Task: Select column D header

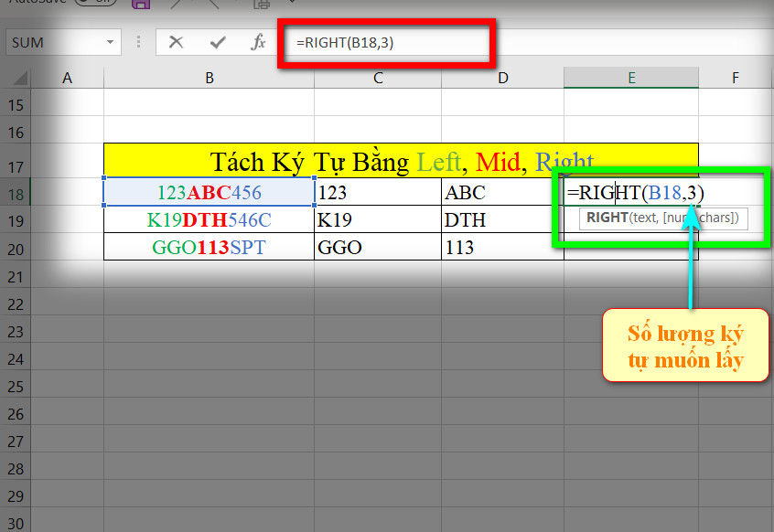Action: point(503,78)
